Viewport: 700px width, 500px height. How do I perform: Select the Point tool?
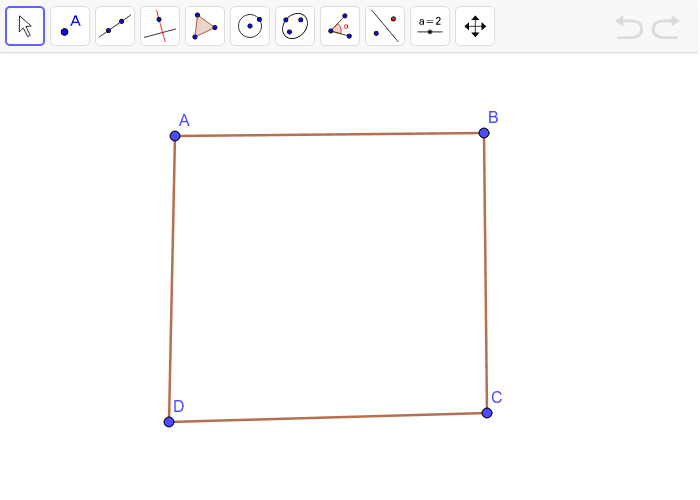[x=70, y=26]
